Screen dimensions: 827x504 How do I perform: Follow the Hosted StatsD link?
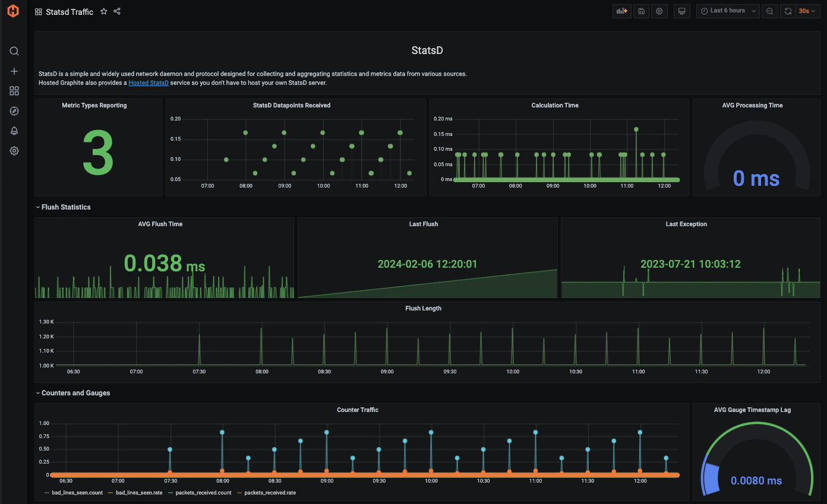tap(149, 83)
